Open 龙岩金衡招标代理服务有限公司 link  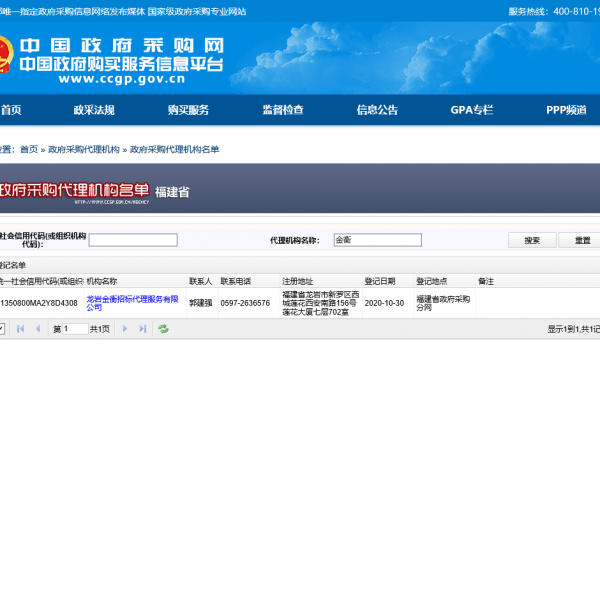point(132,303)
